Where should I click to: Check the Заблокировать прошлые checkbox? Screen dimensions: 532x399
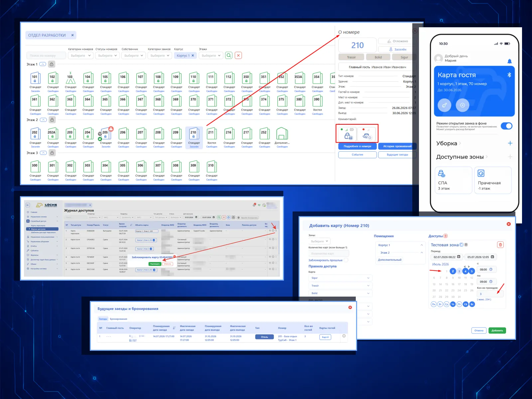coord(346,260)
